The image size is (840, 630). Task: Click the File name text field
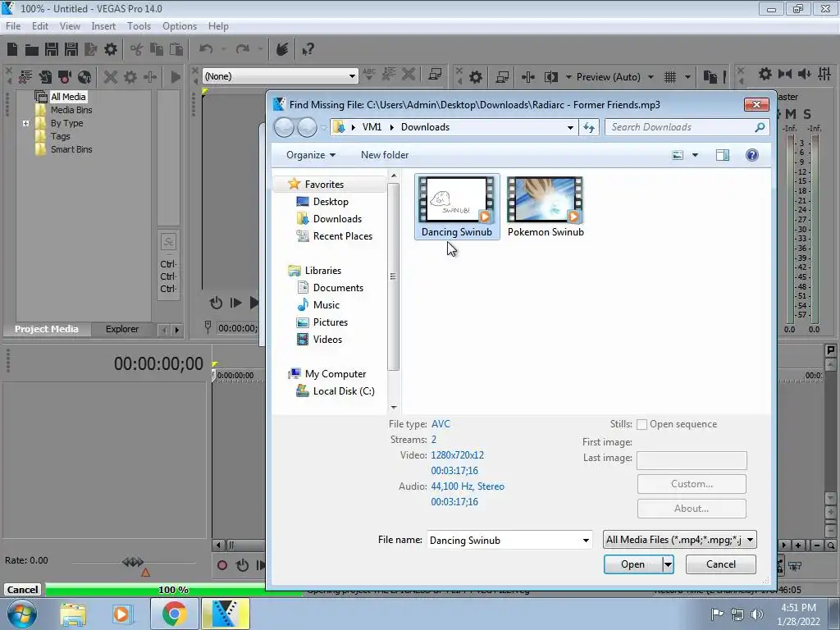point(504,541)
